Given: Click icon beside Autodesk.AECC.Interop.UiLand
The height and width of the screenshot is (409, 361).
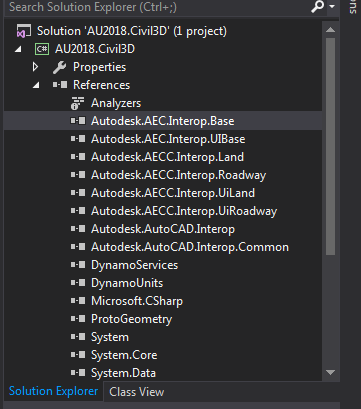Looking at the screenshot, I should [x=78, y=193].
